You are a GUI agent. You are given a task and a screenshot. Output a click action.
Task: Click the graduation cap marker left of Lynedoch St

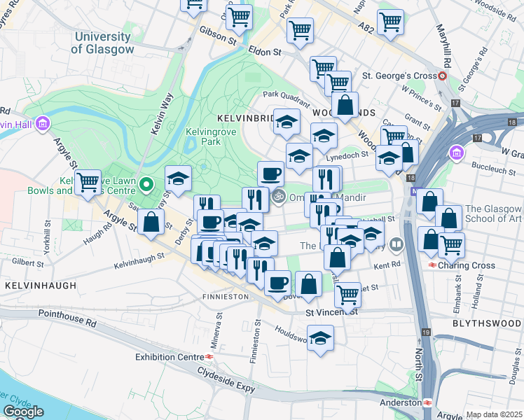point(299,157)
